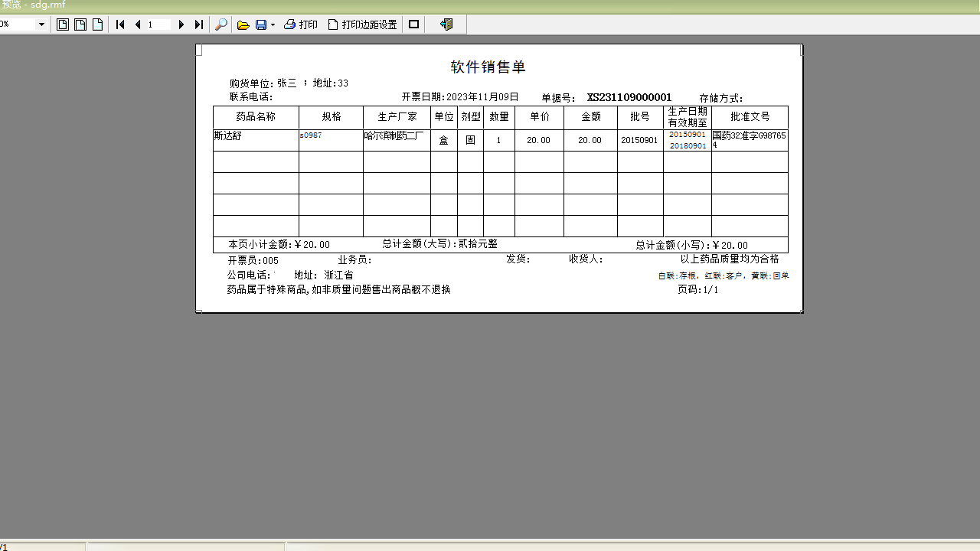Click the 单据号 XS231109000001 text
The width and height of the screenshot is (980, 551).
pos(628,97)
